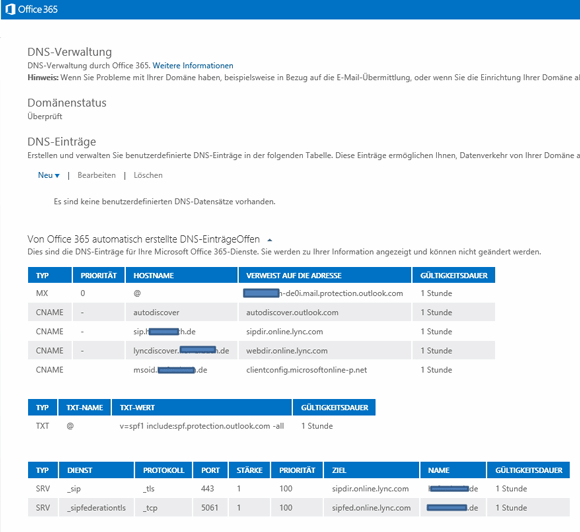Screen dimensions: 580x532
Task: Click GÜLTIGKEITSDAUER header in first table
Action: pyautogui.click(x=454, y=275)
